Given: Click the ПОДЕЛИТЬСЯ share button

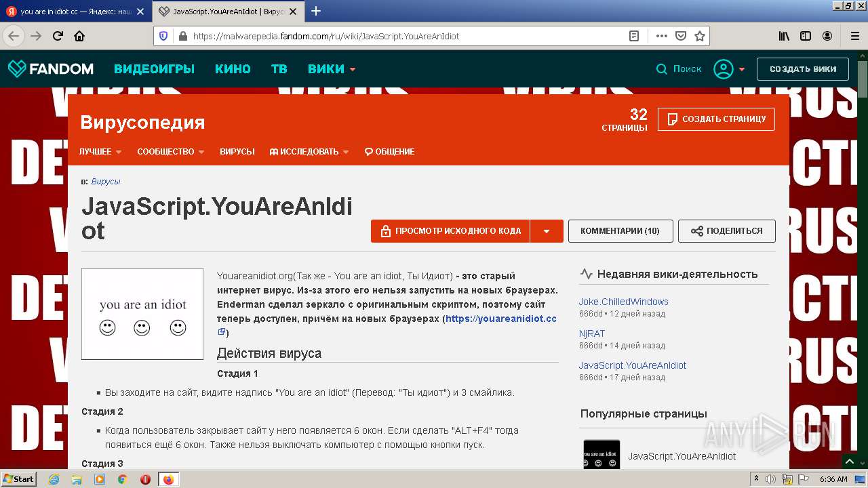Looking at the screenshot, I should coord(727,231).
